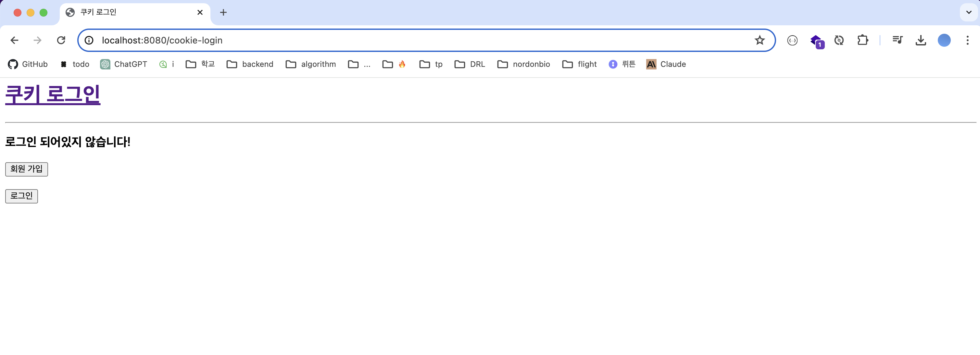
Task: Click the 회원 가입 button
Action: pos(27,169)
